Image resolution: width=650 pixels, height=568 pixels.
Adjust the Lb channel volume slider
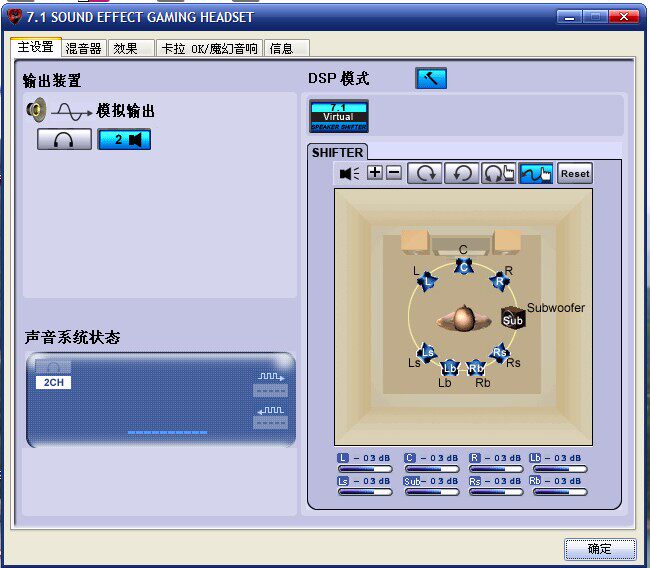560,469
